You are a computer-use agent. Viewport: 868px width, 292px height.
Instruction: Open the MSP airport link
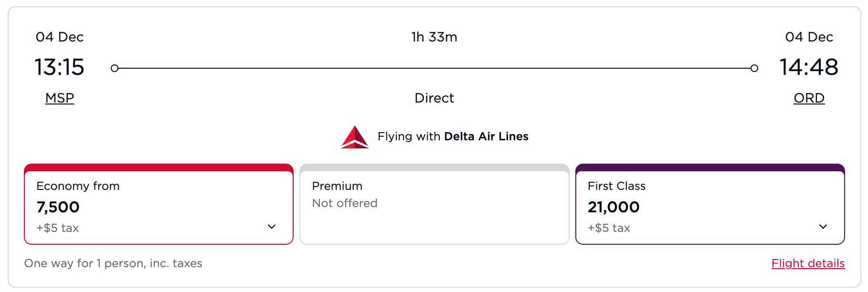click(x=59, y=98)
